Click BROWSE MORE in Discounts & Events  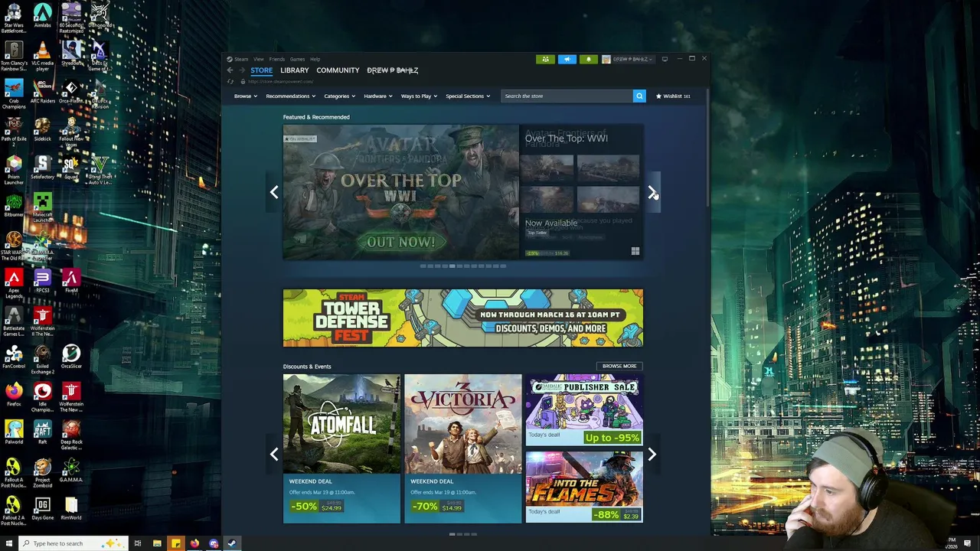click(619, 366)
